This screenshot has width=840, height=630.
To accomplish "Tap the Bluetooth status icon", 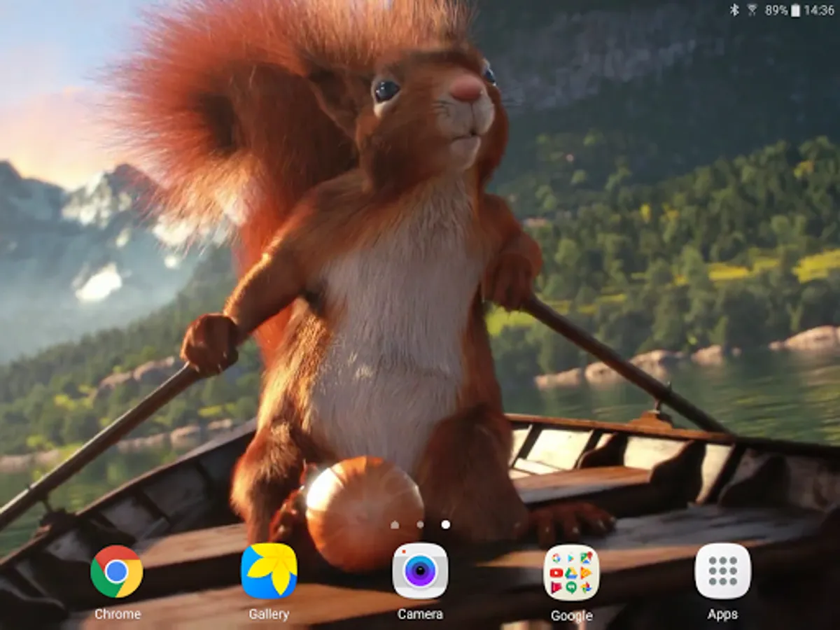I will tap(734, 10).
